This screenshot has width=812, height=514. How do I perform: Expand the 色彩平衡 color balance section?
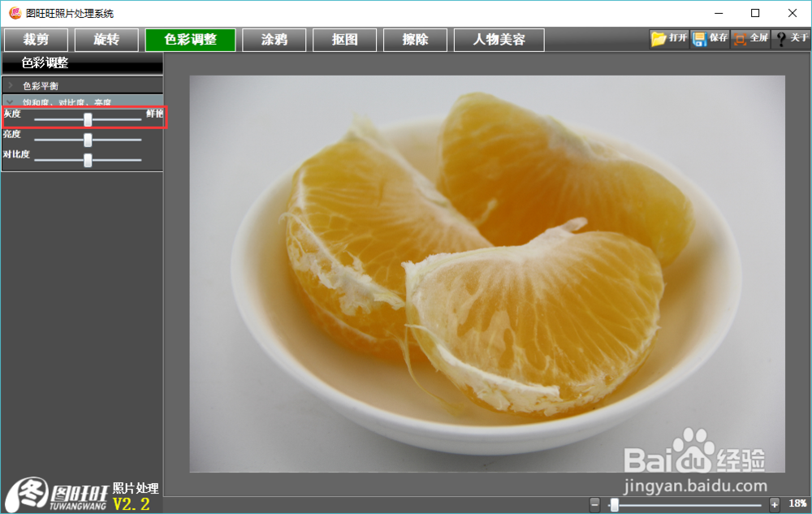[83, 85]
